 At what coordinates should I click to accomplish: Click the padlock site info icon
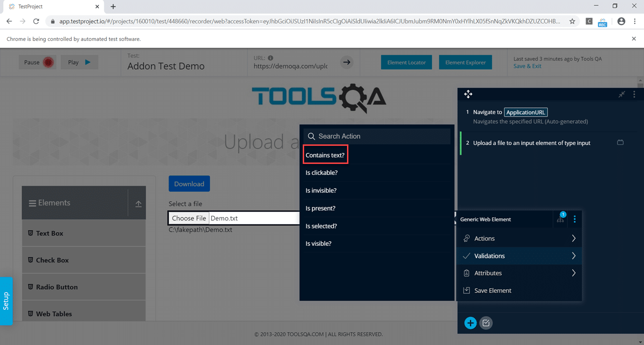pos(53,21)
